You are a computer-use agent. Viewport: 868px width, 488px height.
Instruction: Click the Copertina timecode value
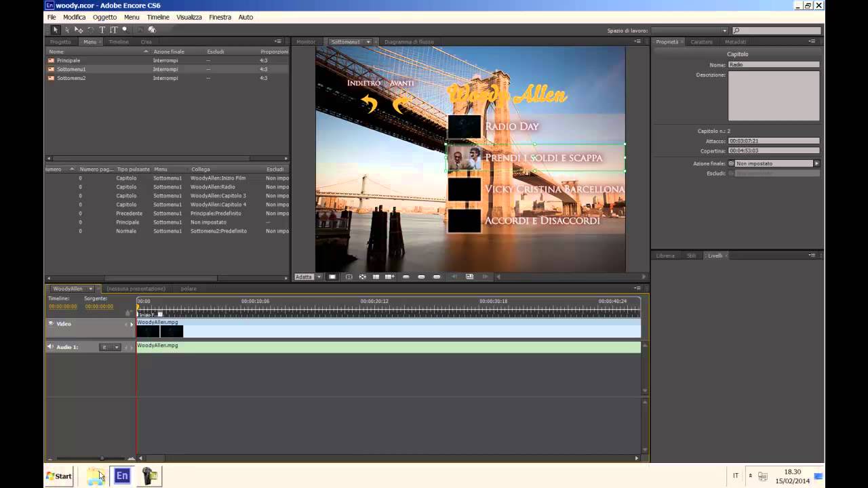pyautogui.click(x=774, y=150)
